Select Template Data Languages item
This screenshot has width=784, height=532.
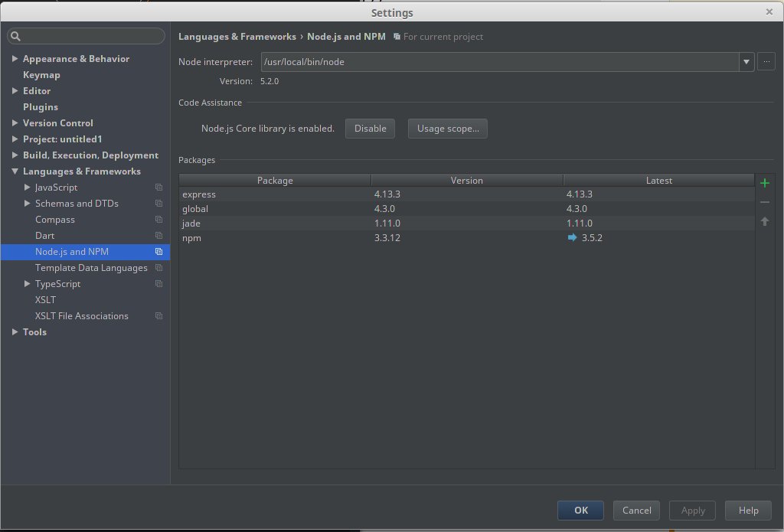pyautogui.click(x=92, y=267)
